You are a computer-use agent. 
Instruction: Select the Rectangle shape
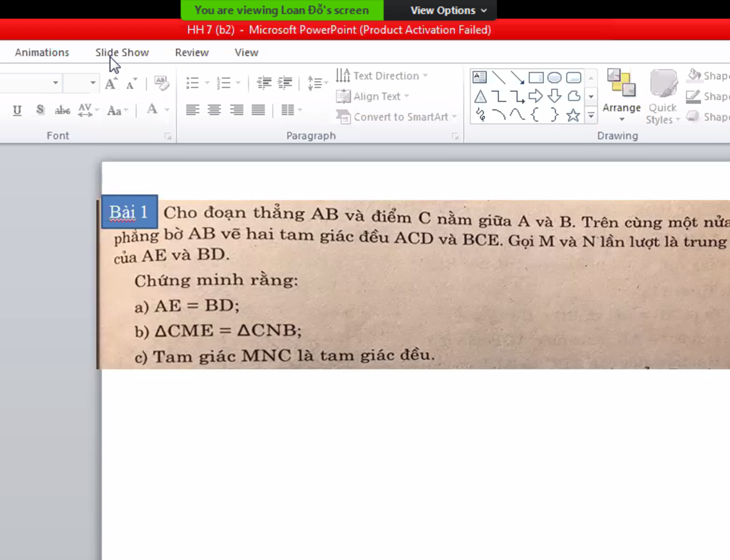[x=536, y=77]
